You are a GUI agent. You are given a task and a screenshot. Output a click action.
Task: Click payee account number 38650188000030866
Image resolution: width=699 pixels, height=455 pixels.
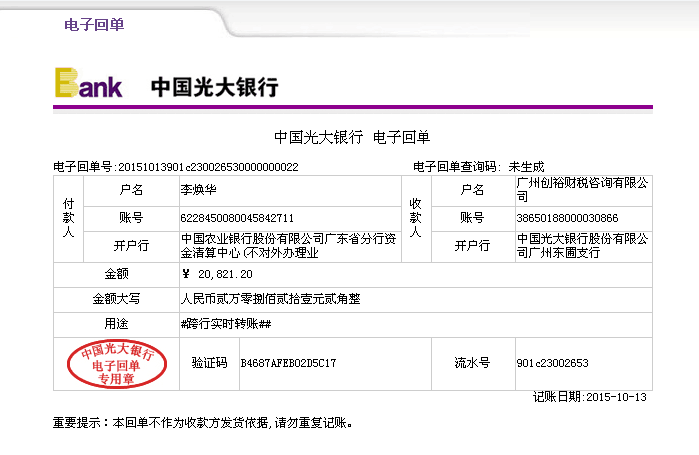(567, 218)
